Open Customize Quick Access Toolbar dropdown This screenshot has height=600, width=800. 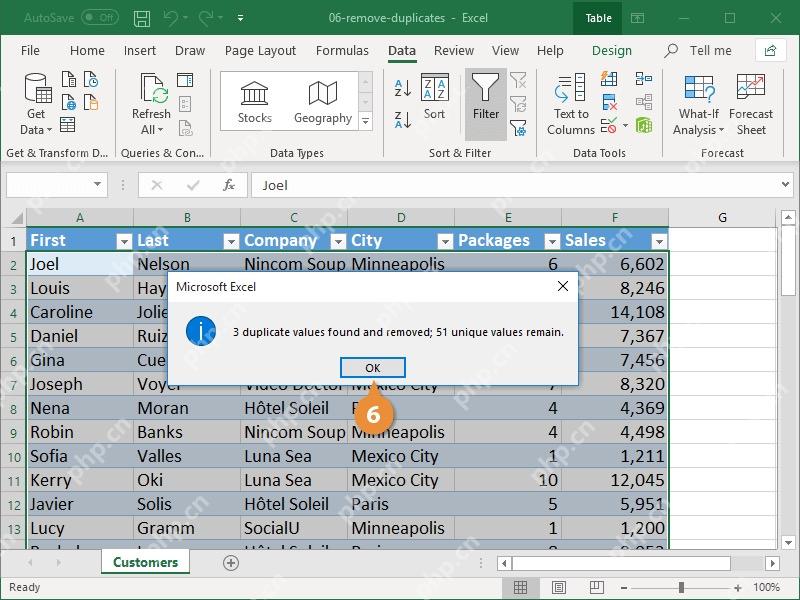click(240, 18)
